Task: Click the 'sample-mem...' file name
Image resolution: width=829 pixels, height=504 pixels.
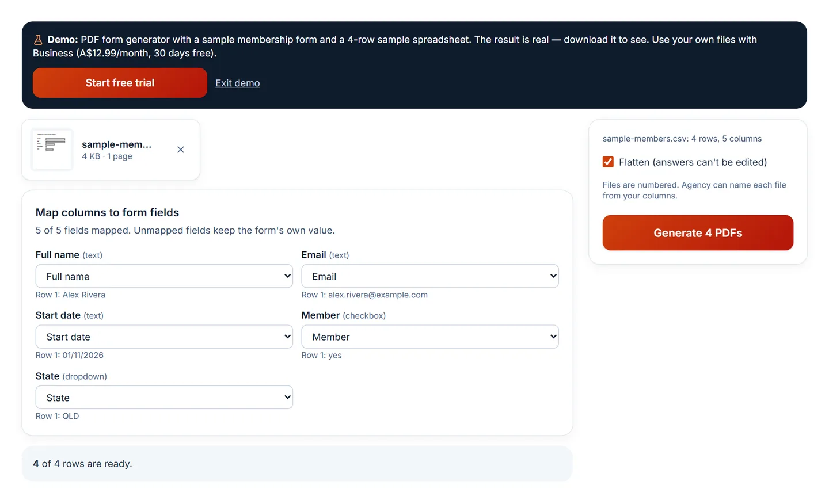Action: pyautogui.click(x=116, y=144)
